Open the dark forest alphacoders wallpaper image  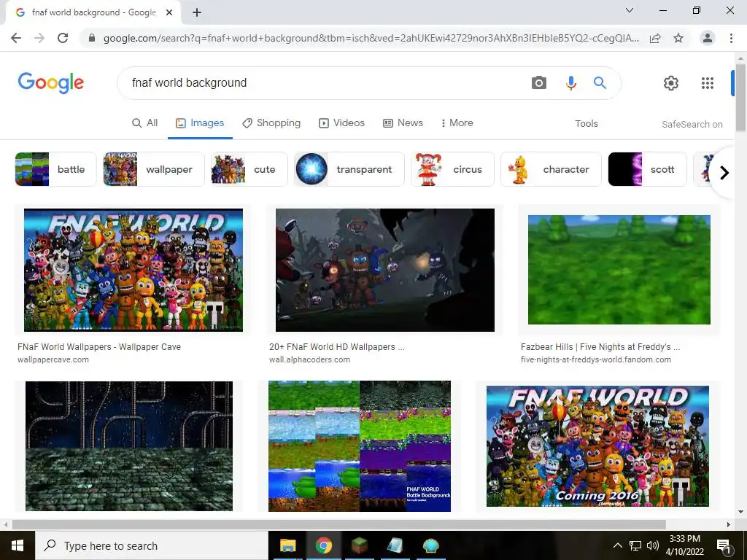tap(385, 270)
